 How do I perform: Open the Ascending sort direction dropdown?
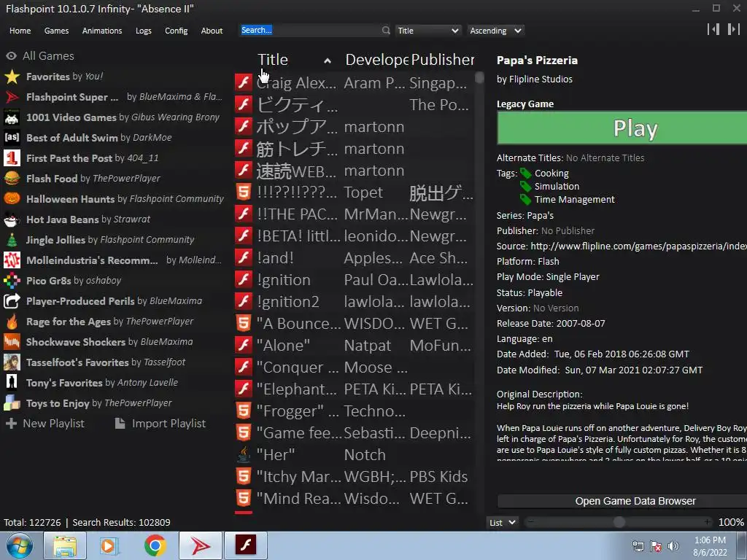point(495,31)
